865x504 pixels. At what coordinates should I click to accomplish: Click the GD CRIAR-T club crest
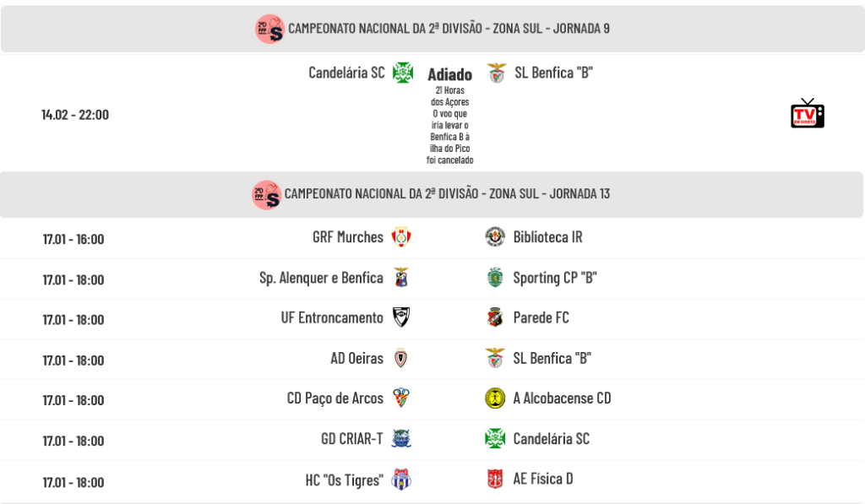click(400, 439)
